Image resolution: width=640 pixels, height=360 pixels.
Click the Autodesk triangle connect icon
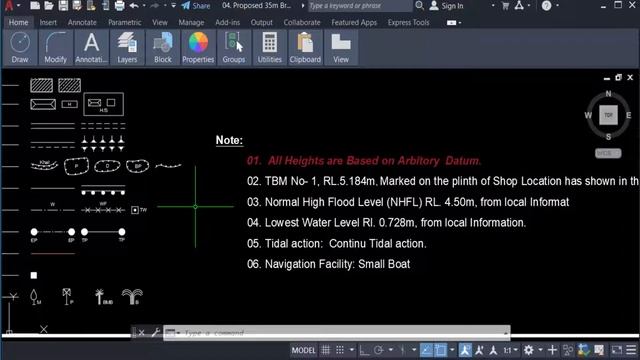tap(519, 6)
